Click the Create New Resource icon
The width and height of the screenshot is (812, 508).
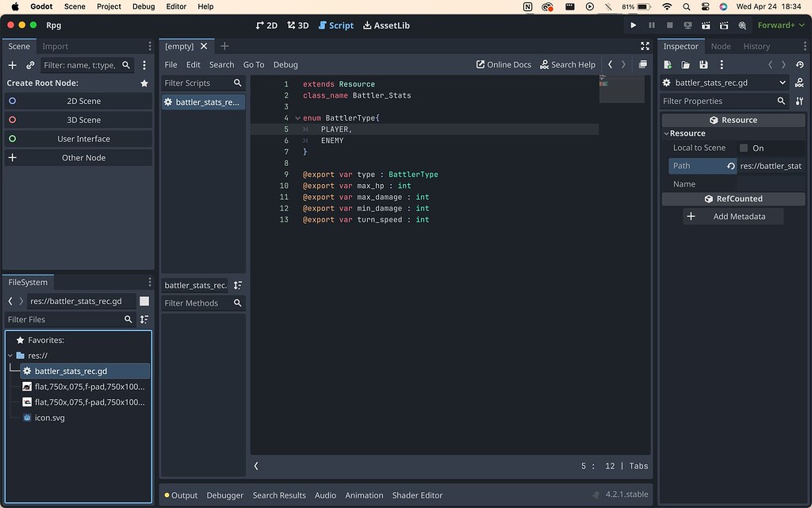[x=667, y=64]
